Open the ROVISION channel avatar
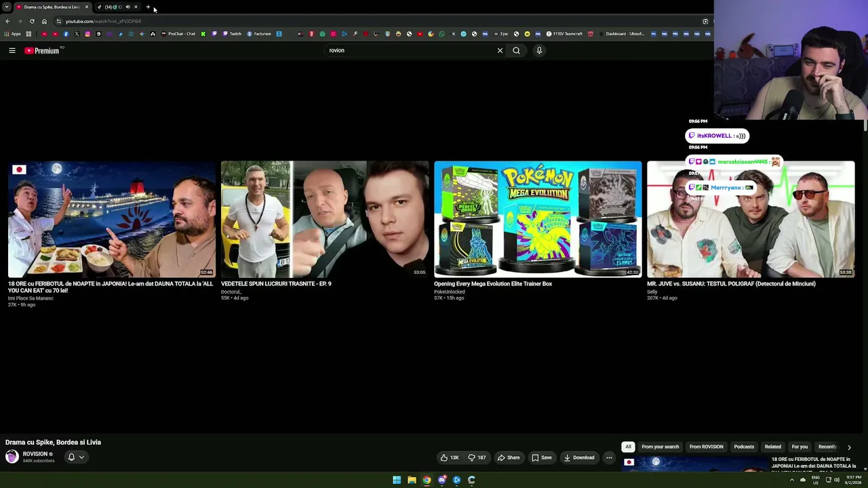 pos(12,457)
